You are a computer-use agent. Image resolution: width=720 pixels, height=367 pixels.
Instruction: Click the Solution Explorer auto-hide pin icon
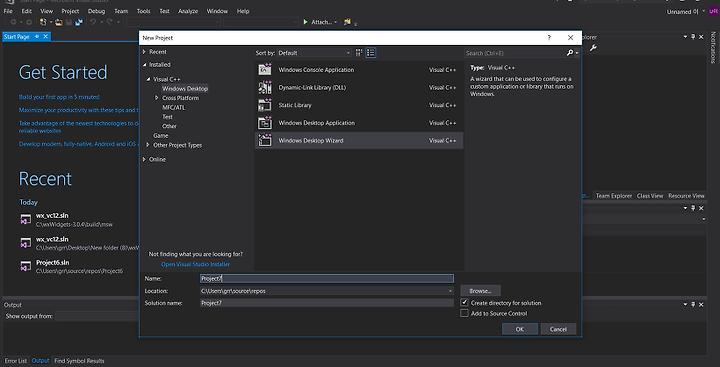point(693,37)
